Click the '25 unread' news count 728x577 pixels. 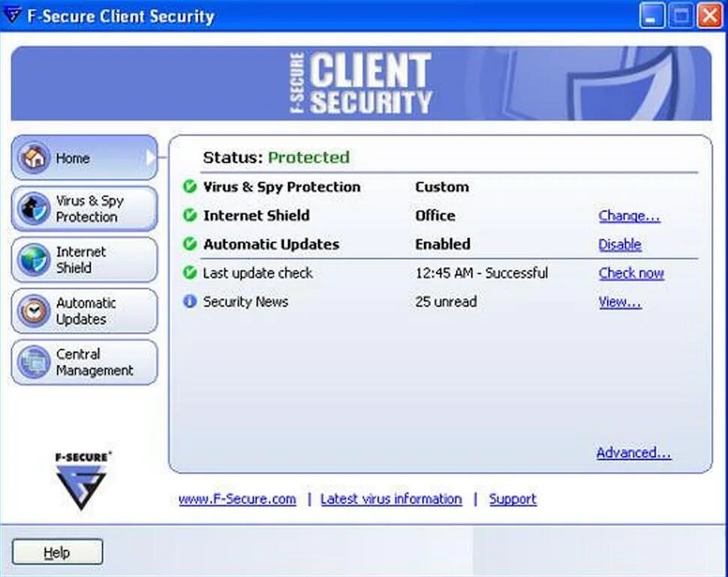pos(446,302)
